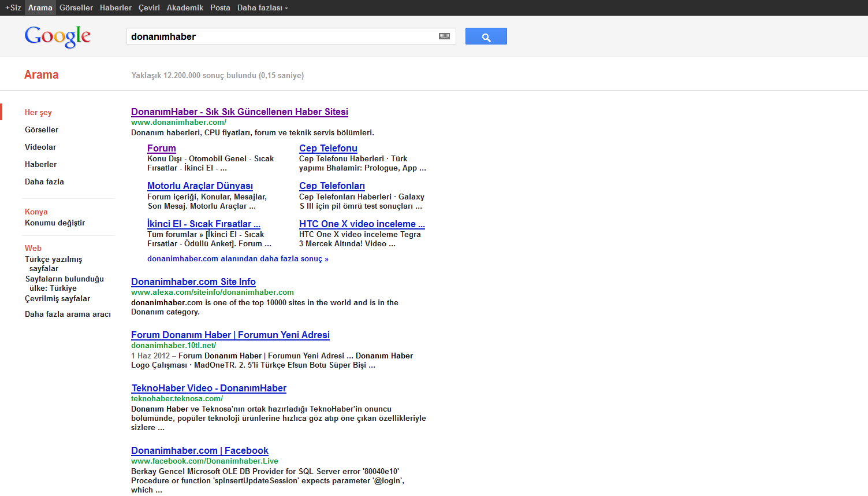Open Forum Donanım Haber | Forumun Yeni Adresi result
This screenshot has width=868, height=496.
(x=230, y=335)
